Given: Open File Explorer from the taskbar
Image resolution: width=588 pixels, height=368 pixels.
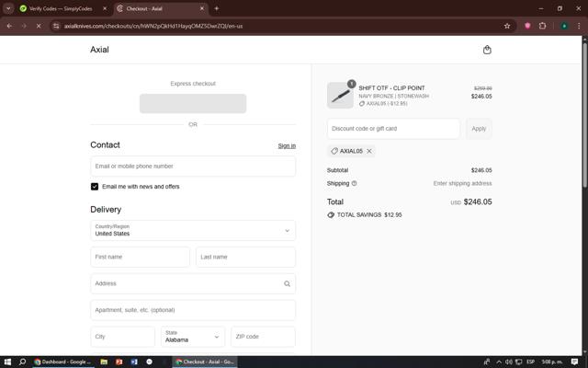Looking at the screenshot, I should pos(104,362).
